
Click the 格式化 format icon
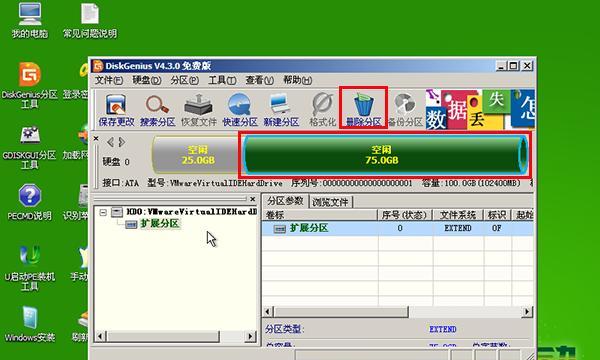(323, 110)
